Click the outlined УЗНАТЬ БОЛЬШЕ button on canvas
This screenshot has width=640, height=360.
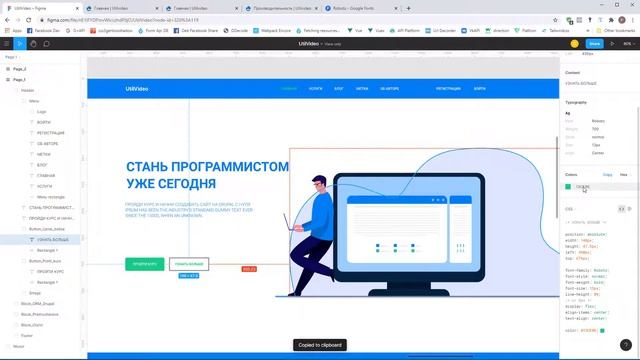[x=189, y=264]
